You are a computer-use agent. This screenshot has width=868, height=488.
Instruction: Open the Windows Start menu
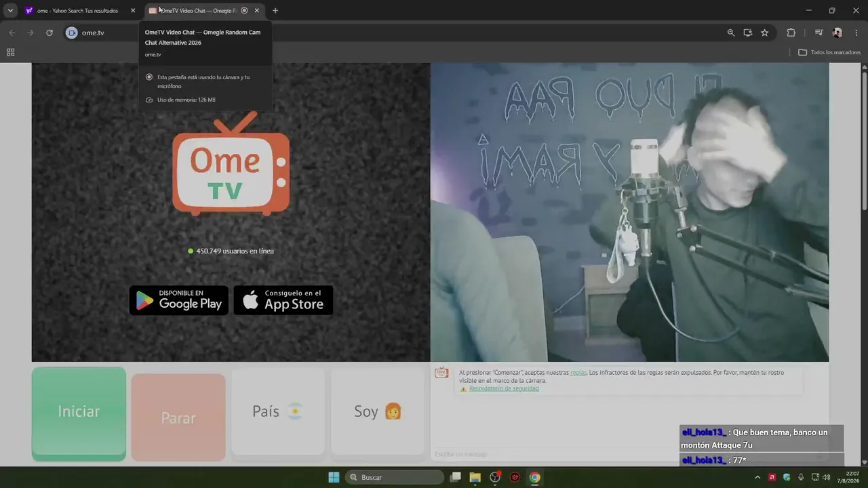pos(334,477)
